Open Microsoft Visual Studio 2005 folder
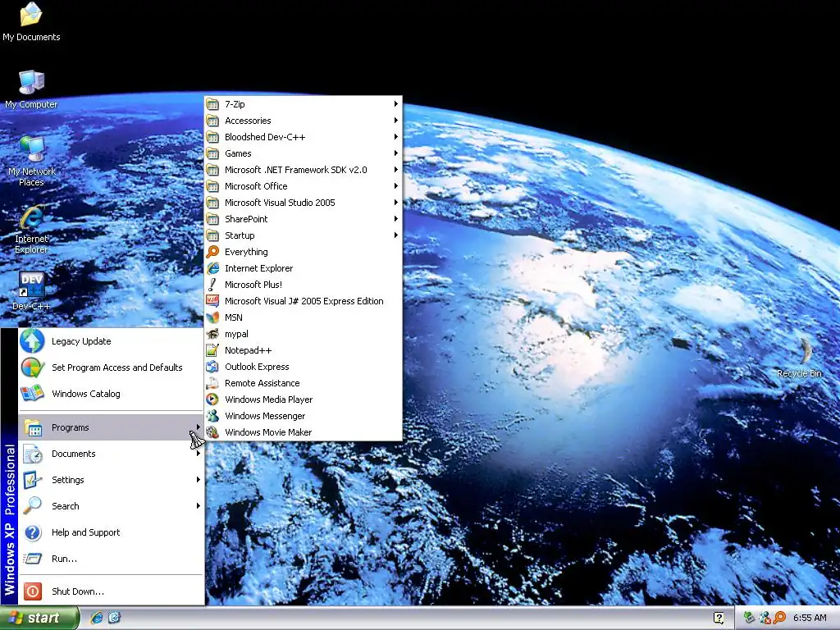Image resolution: width=840 pixels, height=630 pixels. tap(304, 203)
